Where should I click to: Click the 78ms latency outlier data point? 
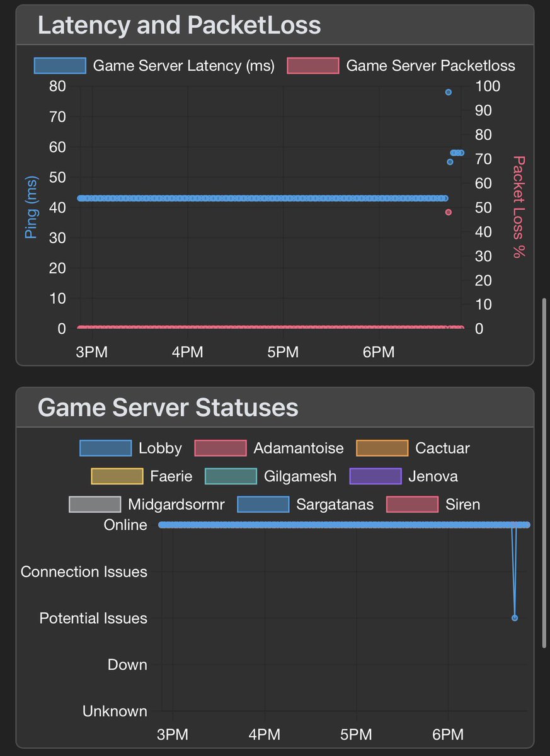(x=447, y=92)
